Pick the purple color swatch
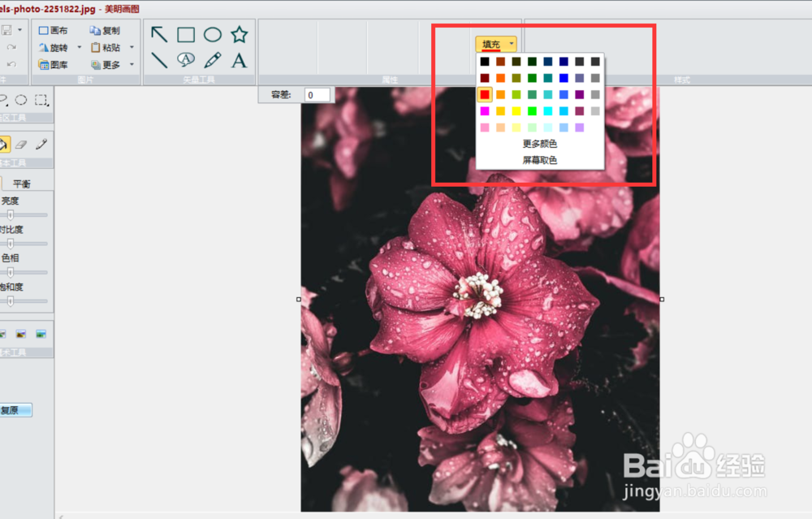The width and height of the screenshot is (812, 519). 580,94
